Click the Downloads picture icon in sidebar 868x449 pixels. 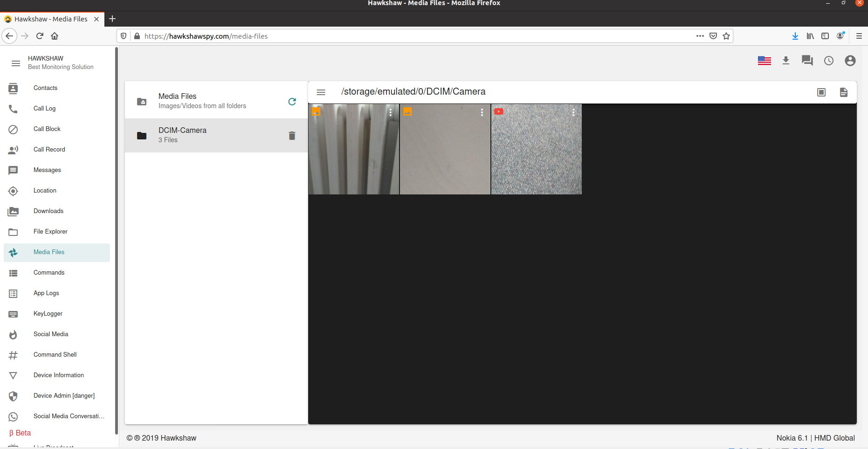[13, 211]
